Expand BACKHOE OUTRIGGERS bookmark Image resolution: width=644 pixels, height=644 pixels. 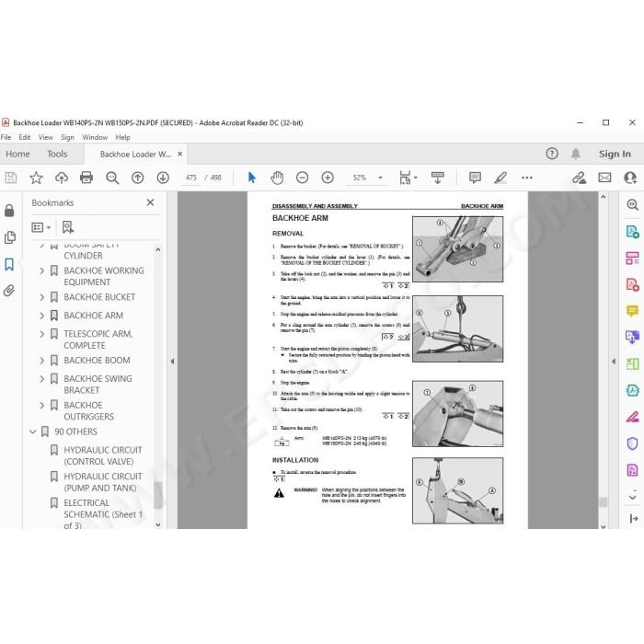point(42,406)
